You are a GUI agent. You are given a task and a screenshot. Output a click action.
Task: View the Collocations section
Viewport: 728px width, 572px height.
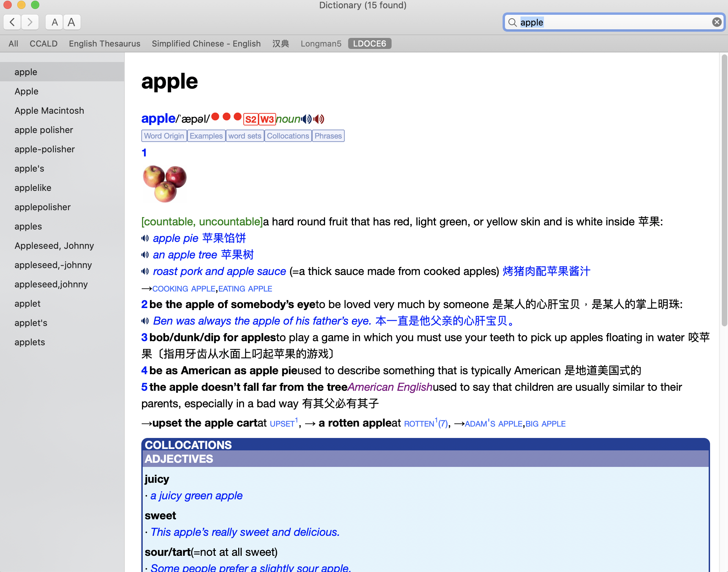point(288,135)
